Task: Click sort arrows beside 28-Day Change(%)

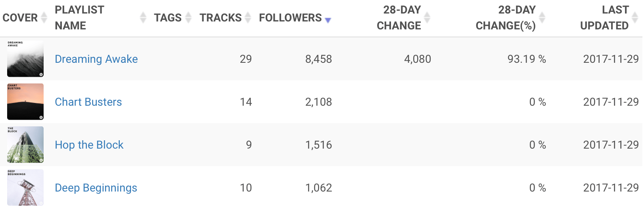Action: [542, 17]
